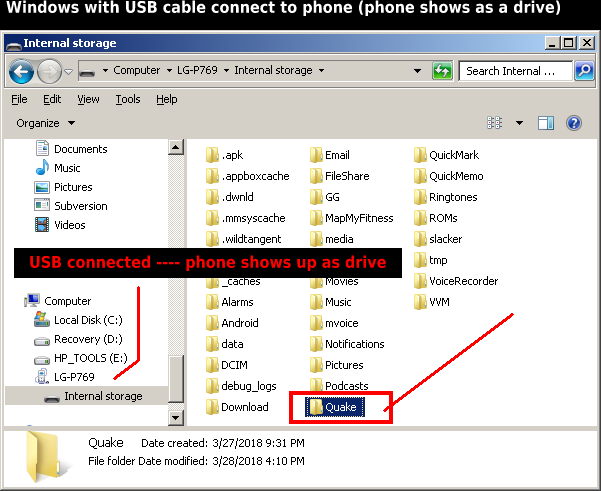Image resolution: width=601 pixels, height=491 pixels.
Task: Open the Ringtones folder
Action: tap(452, 197)
